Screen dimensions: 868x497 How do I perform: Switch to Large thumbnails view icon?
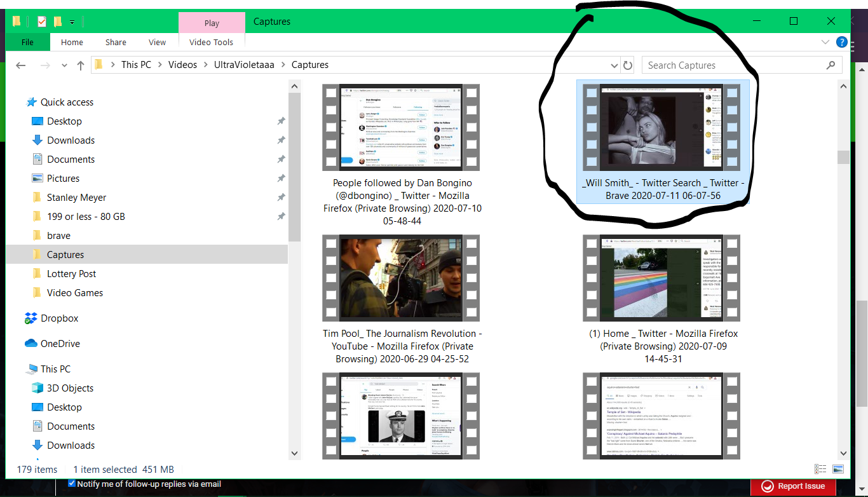(x=838, y=469)
